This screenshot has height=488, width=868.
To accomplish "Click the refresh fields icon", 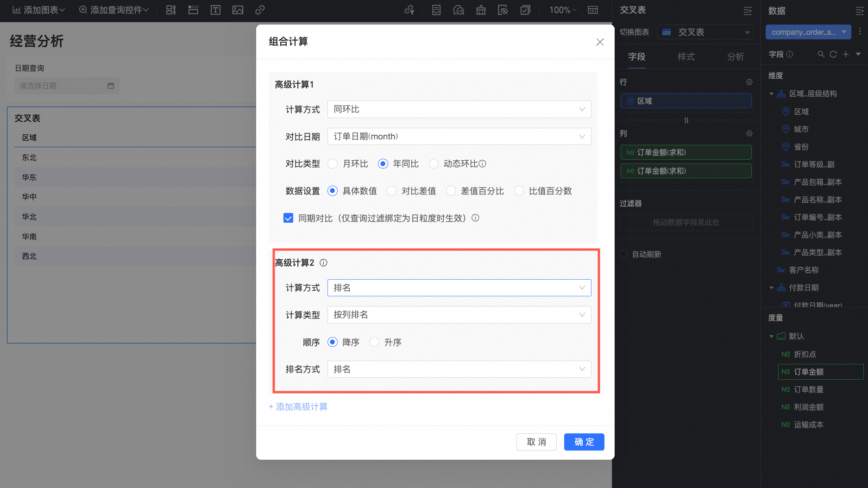I will [x=833, y=54].
